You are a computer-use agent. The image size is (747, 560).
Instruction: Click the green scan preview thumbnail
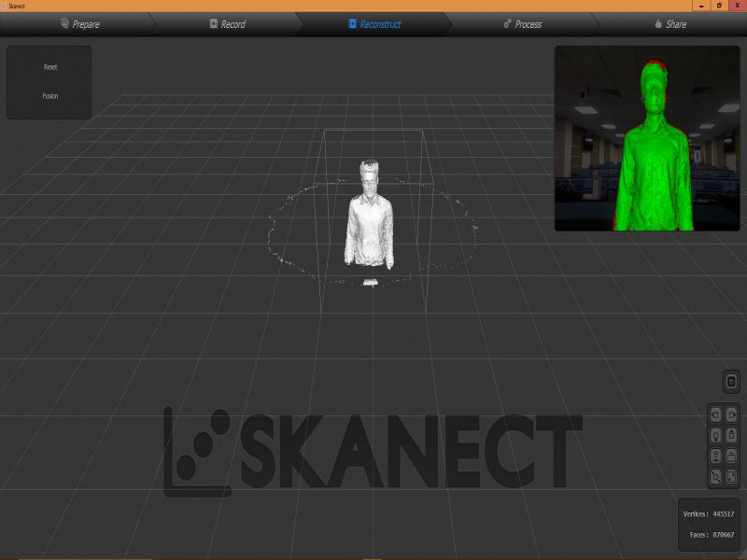647,138
